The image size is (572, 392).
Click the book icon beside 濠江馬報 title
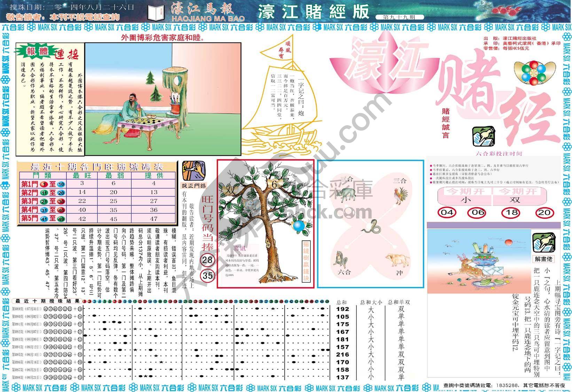click(x=156, y=13)
